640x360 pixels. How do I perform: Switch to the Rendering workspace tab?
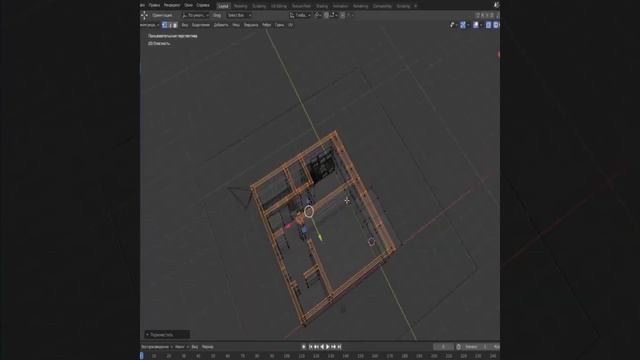(360, 6)
